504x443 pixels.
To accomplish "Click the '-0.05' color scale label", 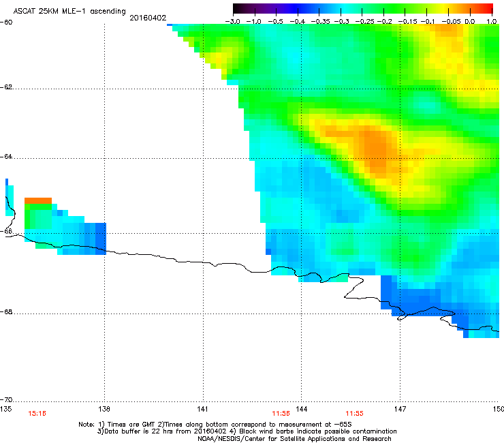I will (x=452, y=22).
